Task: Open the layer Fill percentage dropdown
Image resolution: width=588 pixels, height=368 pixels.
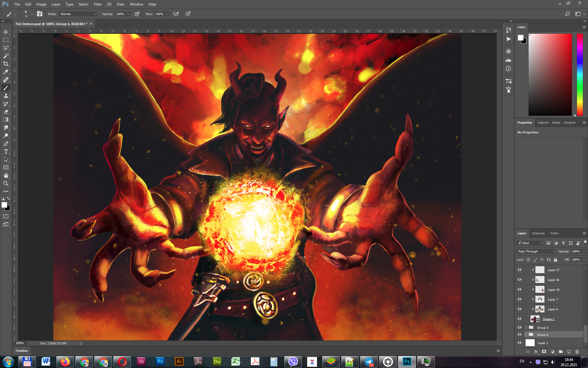Action: [584, 260]
